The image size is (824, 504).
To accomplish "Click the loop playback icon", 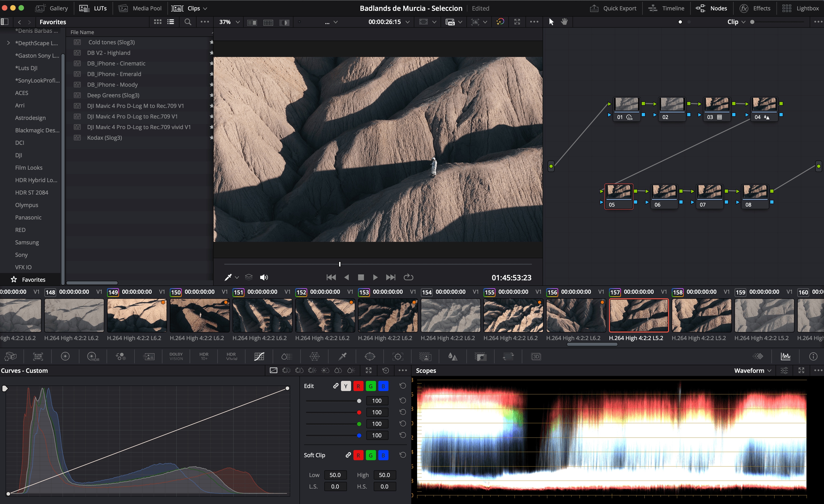I will 408,277.
